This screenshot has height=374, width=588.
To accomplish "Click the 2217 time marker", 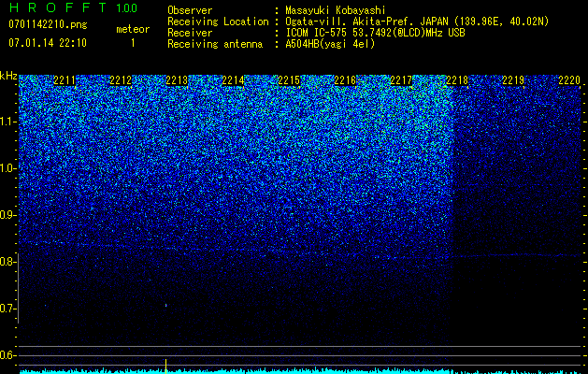I will click(x=401, y=80).
